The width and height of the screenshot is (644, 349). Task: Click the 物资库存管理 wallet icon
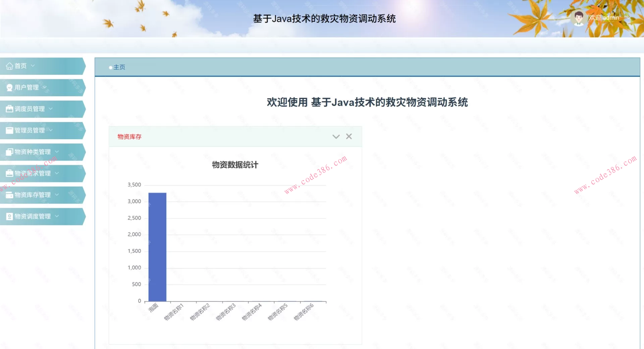click(x=9, y=195)
